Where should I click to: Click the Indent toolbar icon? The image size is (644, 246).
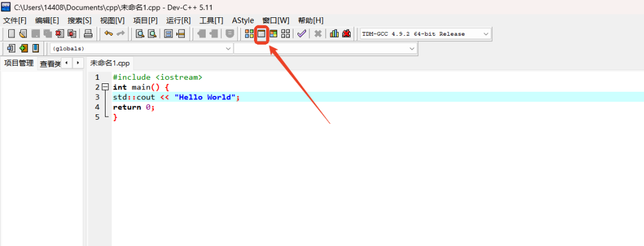coord(202,33)
